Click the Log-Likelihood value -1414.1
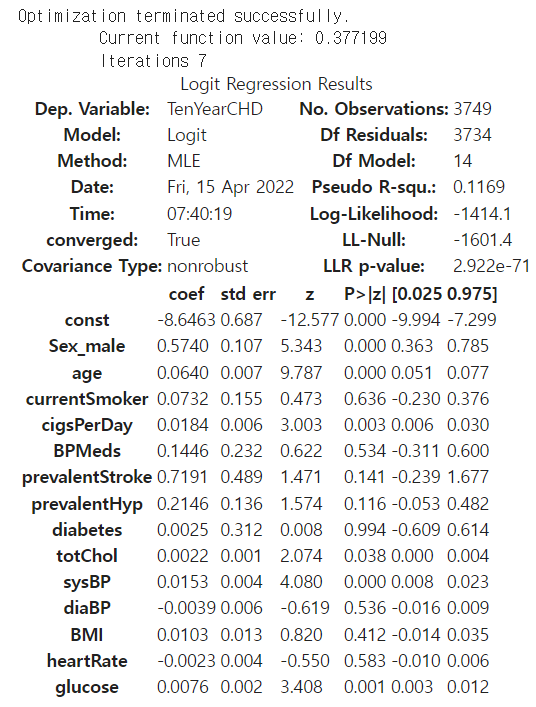This screenshot has height=707, width=536. click(482, 214)
